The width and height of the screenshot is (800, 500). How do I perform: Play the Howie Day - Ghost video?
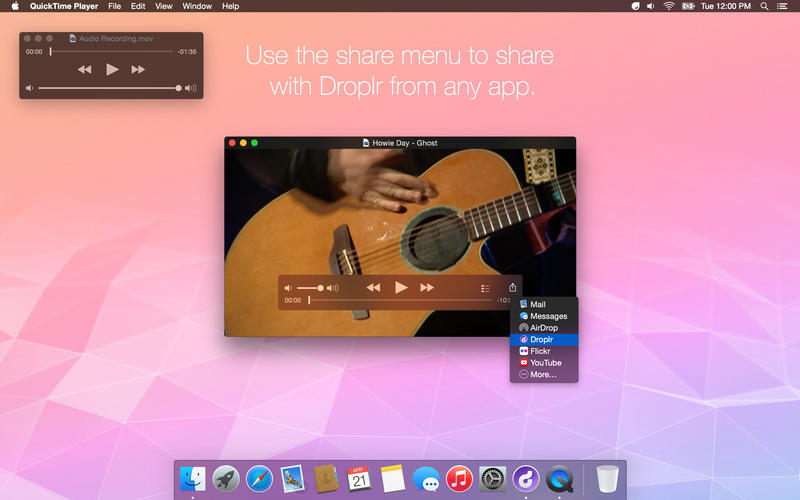click(401, 287)
